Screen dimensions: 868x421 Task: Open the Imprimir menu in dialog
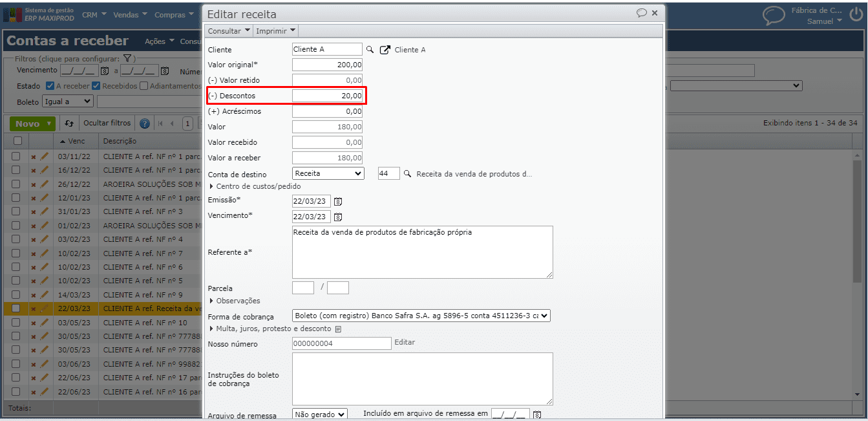tap(276, 30)
